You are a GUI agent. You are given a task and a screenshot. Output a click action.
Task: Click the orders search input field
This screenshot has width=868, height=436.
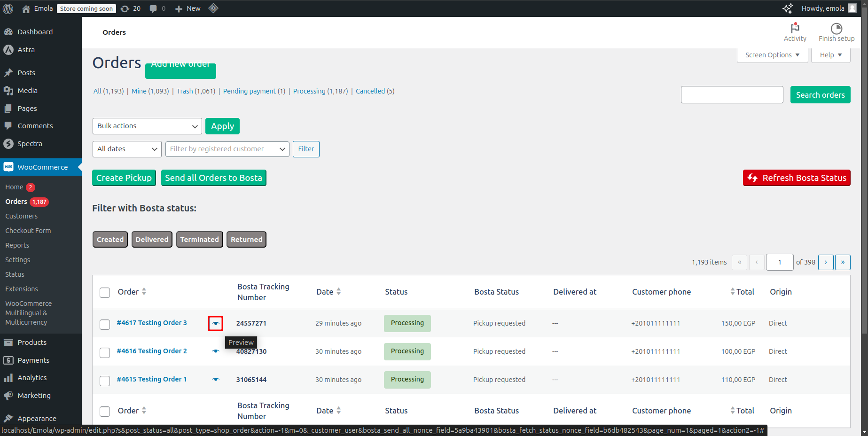(732, 95)
